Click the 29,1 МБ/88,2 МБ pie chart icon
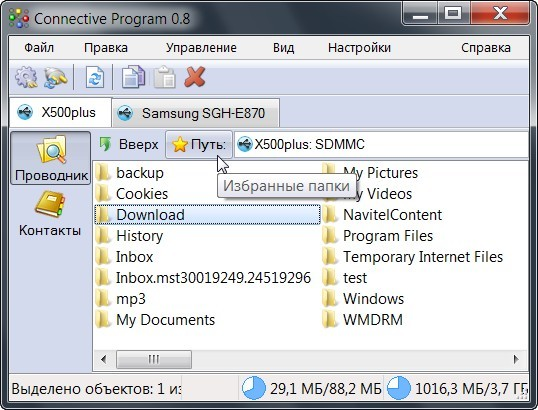The image size is (538, 410). pos(254,388)
